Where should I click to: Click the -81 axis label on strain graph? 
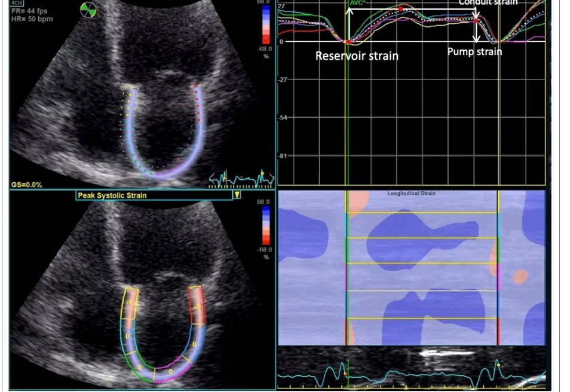(x=284, y=156)
